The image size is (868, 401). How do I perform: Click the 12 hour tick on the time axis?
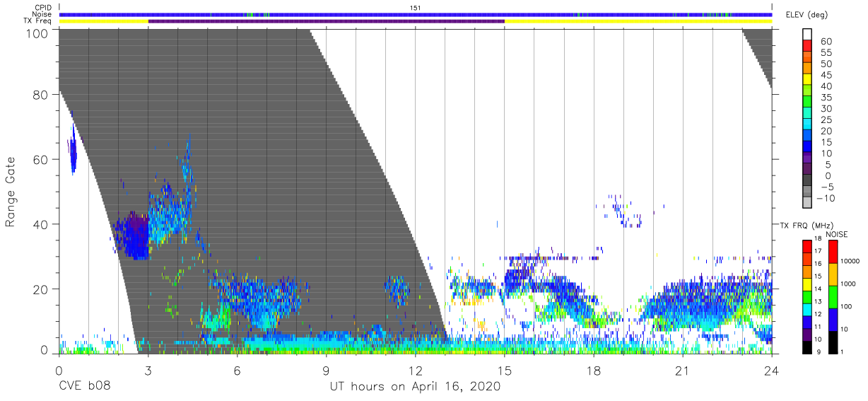click(x=416, y=371)
